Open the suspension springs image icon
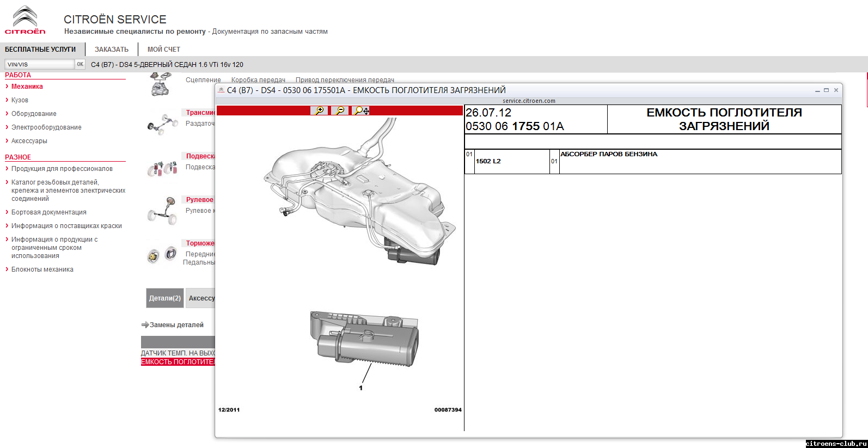Viewport: 868px width, 448px height. [162, 168]
